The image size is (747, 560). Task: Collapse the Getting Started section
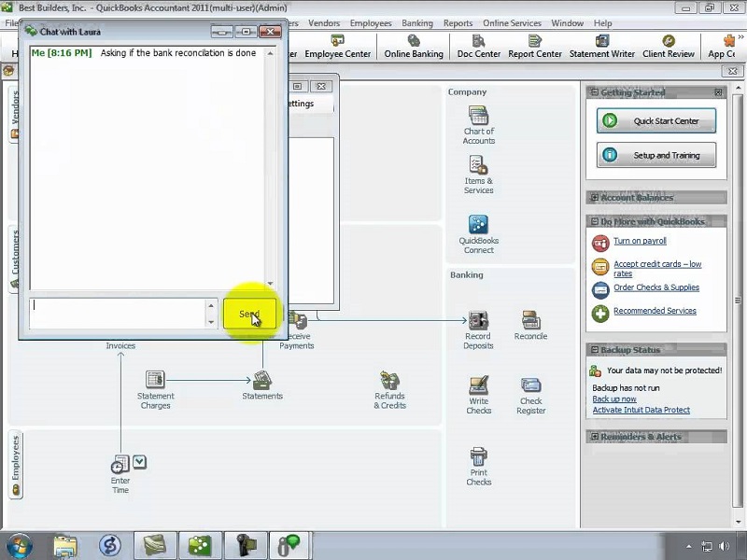[595, 92]
